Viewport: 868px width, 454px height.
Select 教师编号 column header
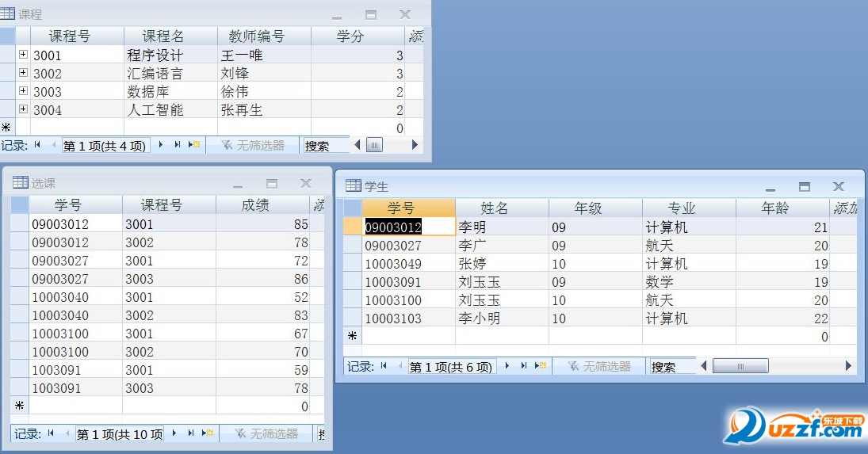[264, 36]
